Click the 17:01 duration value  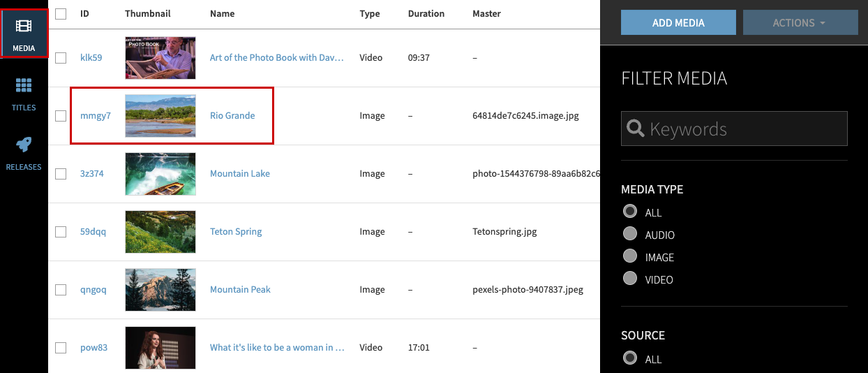(419, 347)
